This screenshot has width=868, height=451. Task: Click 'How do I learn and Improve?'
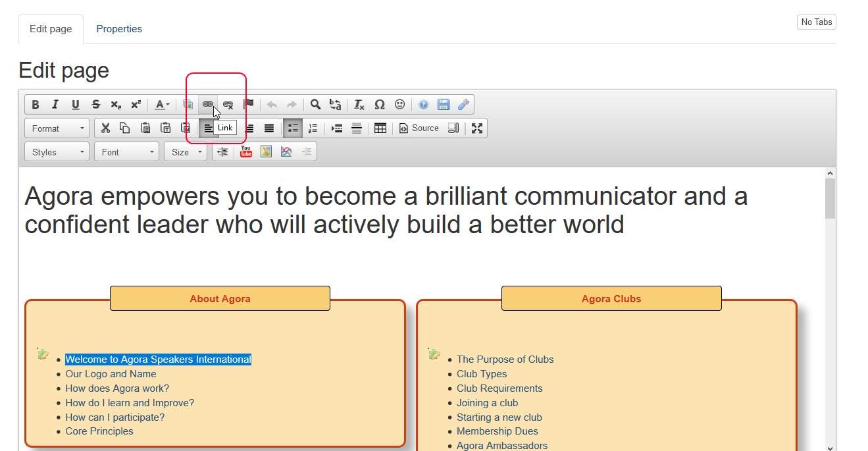tap(130, 403)
